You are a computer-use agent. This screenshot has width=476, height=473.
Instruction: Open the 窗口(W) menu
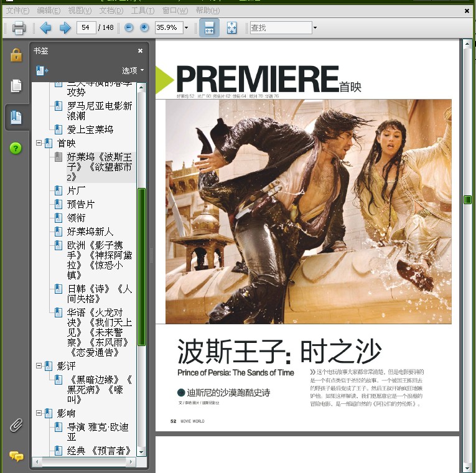(x=175, y=11)
